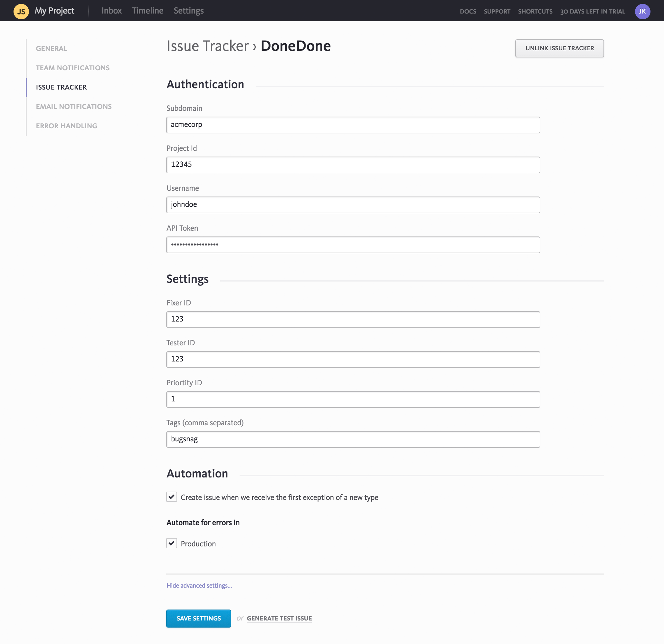Screen dimensions: 664x644
Task: Enable 'Create issue when we receive the first exception'
Action: [x=171, y=497]
